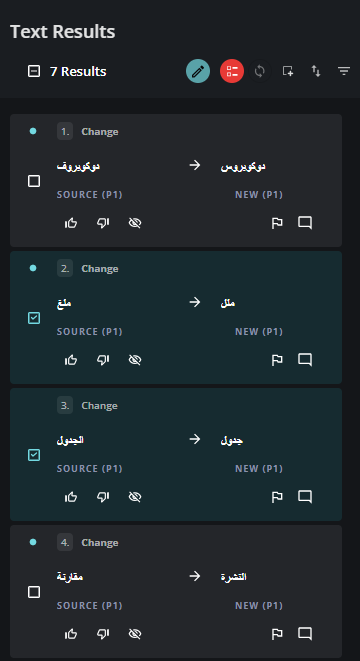The width and height of the screenshot is (360, 661).
Task: Open comment for result 4
Action: tap(305, 634)
